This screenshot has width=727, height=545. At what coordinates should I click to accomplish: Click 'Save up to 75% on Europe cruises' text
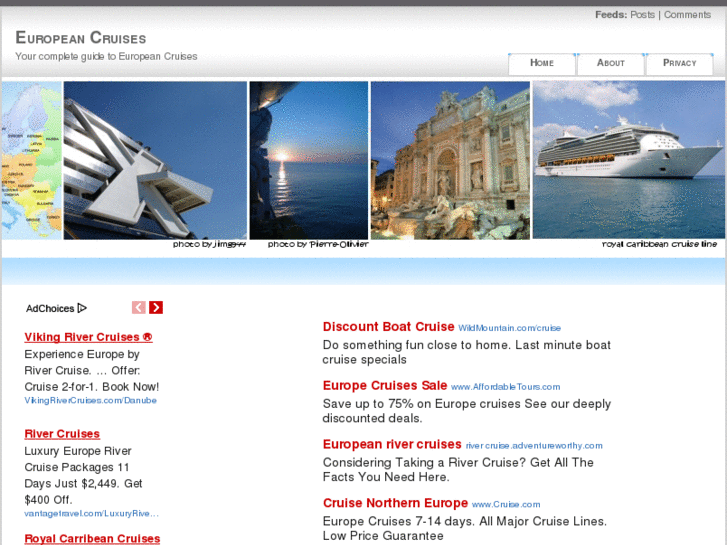(x=422, y=404)
